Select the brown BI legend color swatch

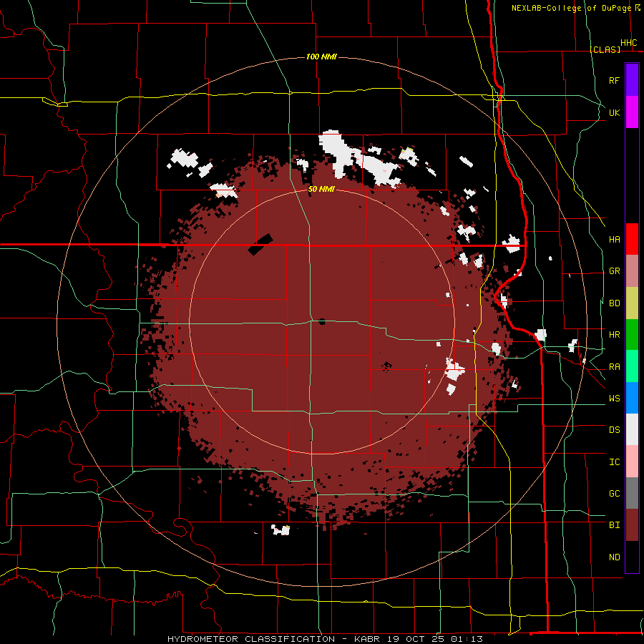tap(632, 525)
